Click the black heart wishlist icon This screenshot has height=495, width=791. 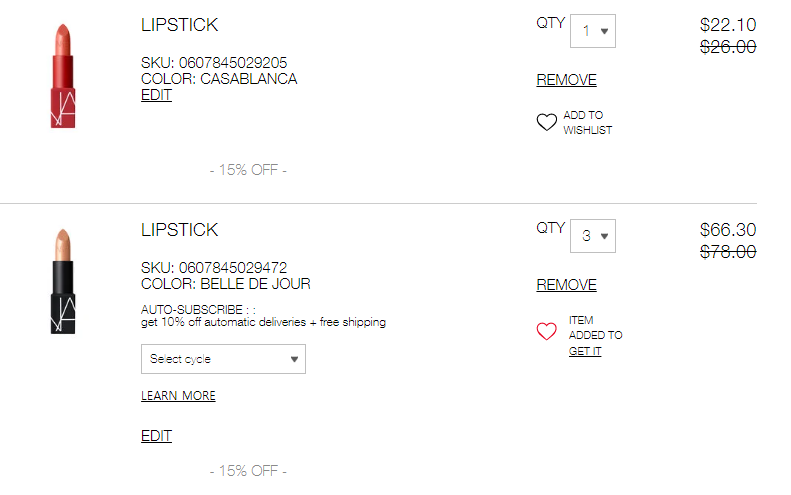coord(546,123)
